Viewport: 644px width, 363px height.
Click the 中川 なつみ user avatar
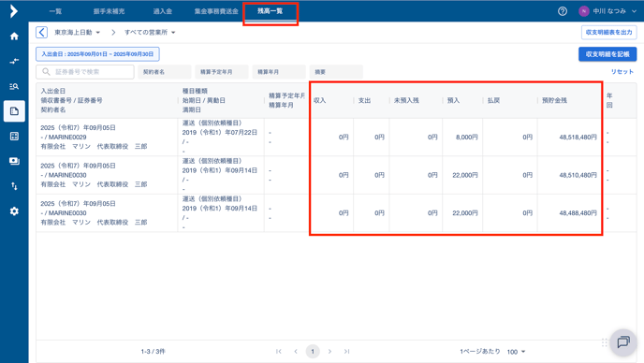584,11
